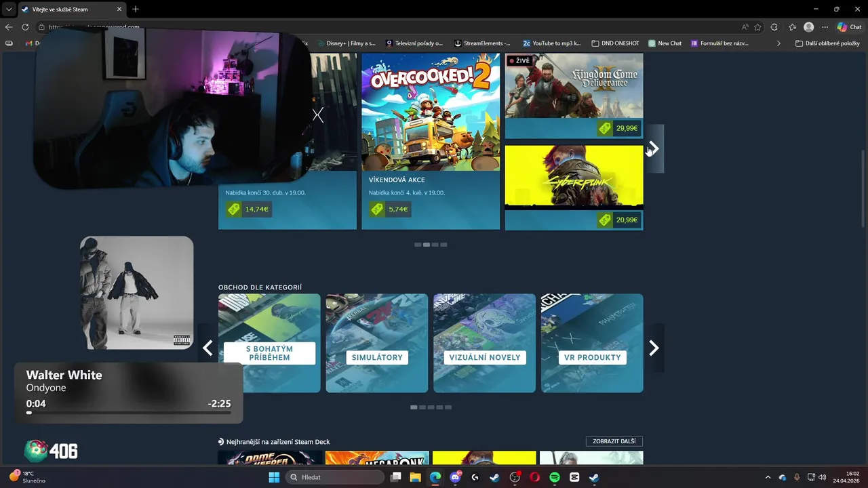The image size is (868, 488).
Task: Open the tab search dropdown arrow
Action: 9,9
